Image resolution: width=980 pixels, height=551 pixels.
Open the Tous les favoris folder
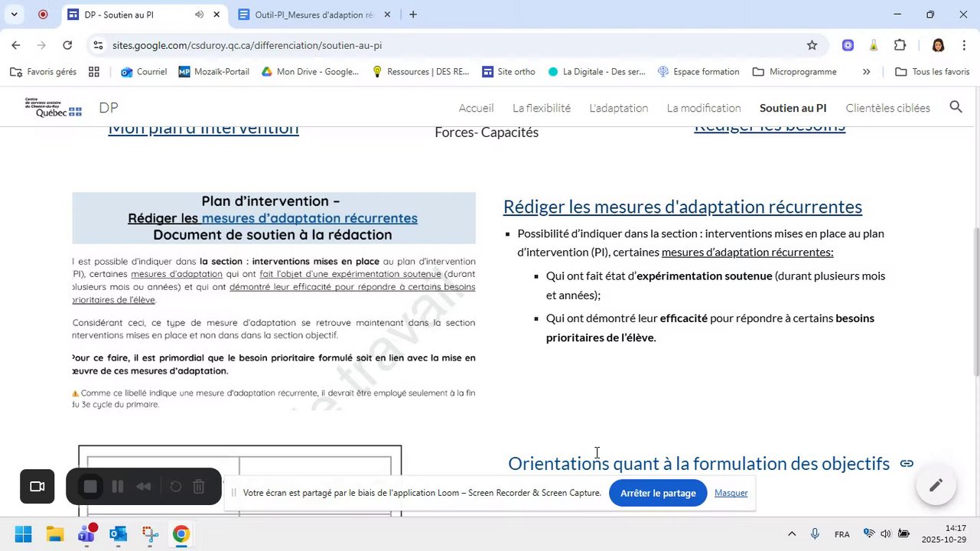coord(933,72)
